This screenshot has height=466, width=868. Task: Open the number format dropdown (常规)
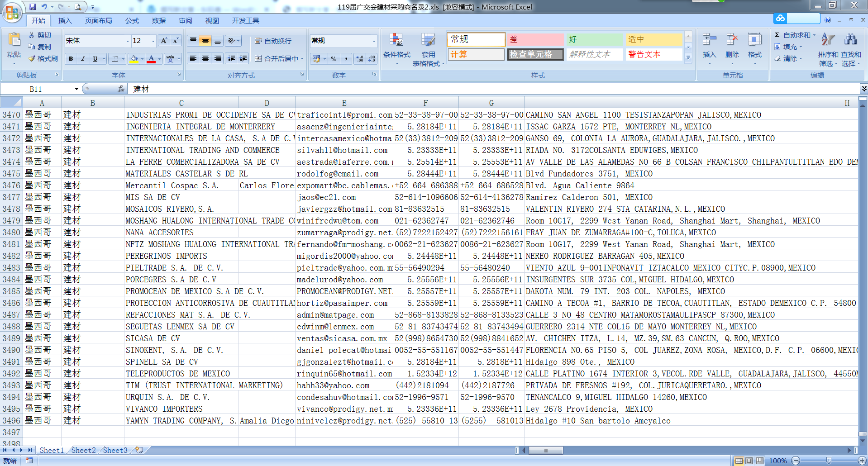374,41
